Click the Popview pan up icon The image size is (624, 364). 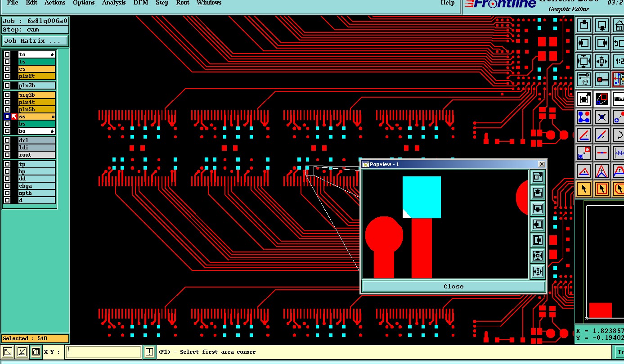(538, 193)
